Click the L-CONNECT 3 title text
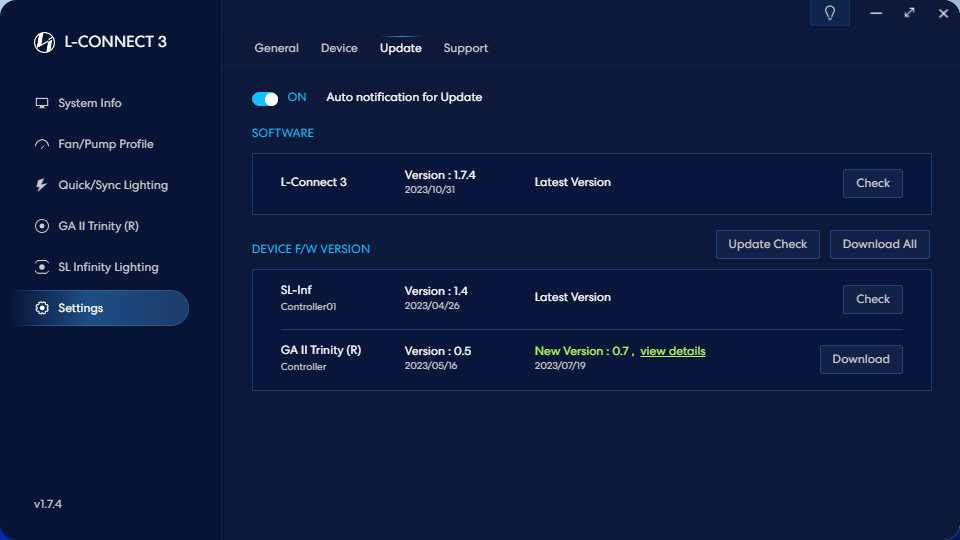960x540 pixels. (116, 42)
